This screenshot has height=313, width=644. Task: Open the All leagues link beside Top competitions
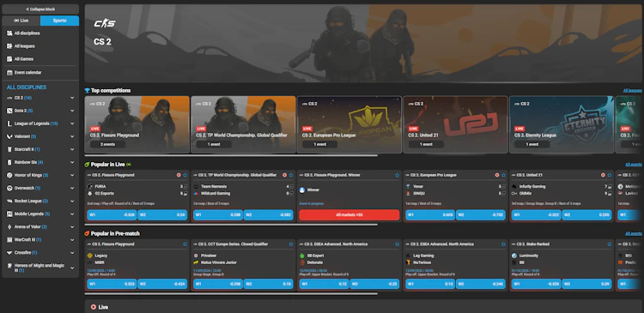(632, 91)
